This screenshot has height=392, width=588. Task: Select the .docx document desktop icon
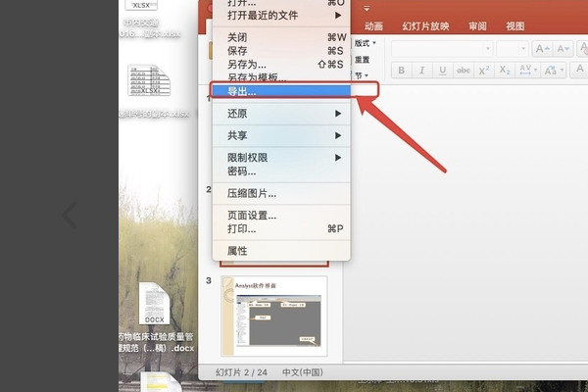click(154, 304)
